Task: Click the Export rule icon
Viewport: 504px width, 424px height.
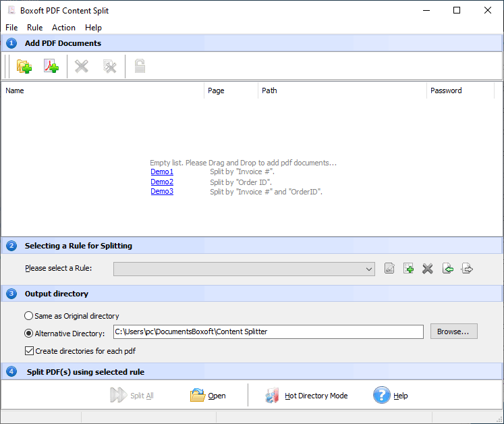Action: (467, 268)
